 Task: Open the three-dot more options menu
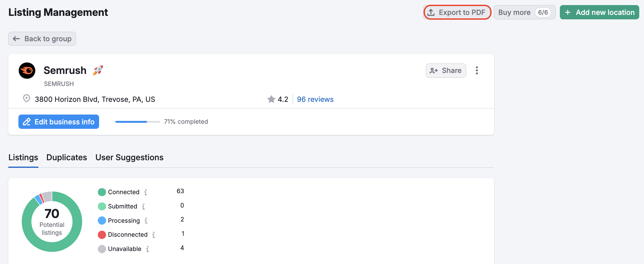(x=477, y=70)
